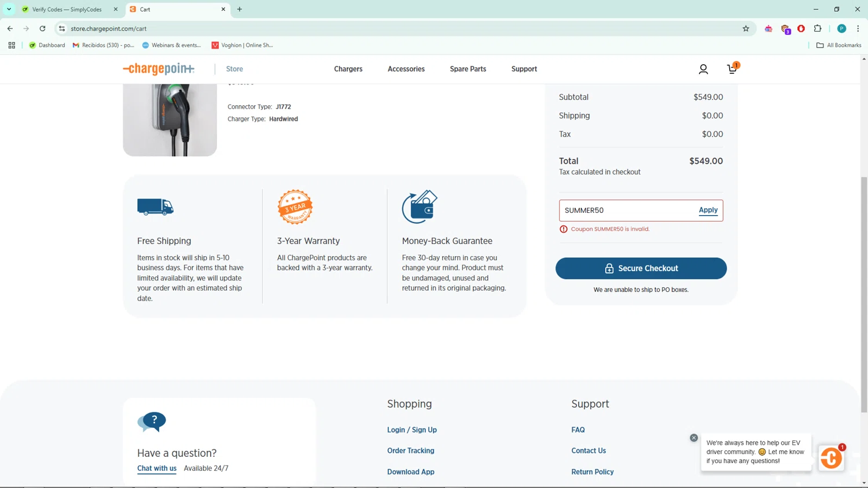868x488 pixels.
Task: Open the new tab plus button
Action: (240, 9)
